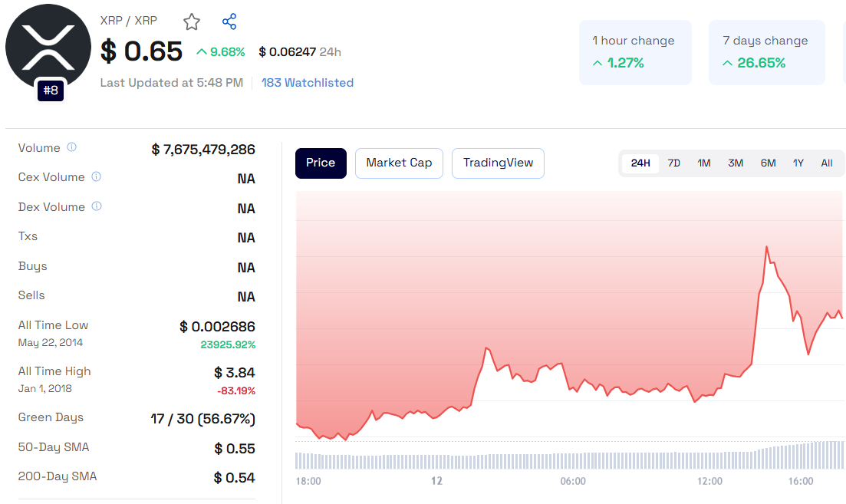The height and width of the screenshot is (504, 846).
Task: Click the $ 0.65 current price
Action: (x=141, y=51)
